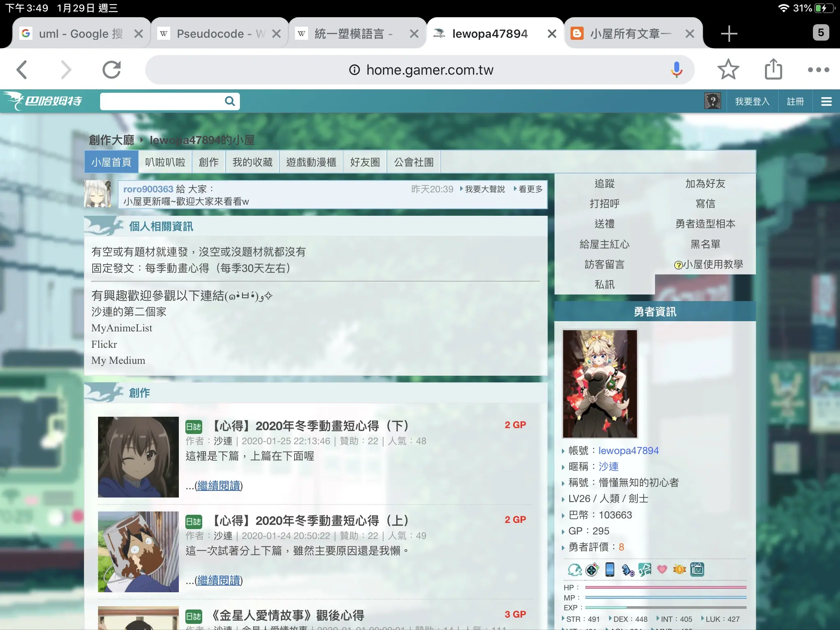Click 註冊 register button

tap(795, 101)
